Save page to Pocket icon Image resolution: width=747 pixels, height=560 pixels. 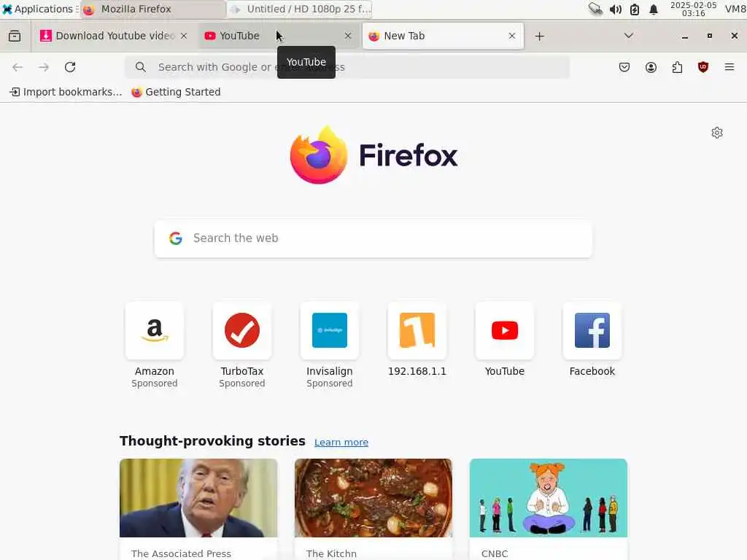tap(624, 67)
